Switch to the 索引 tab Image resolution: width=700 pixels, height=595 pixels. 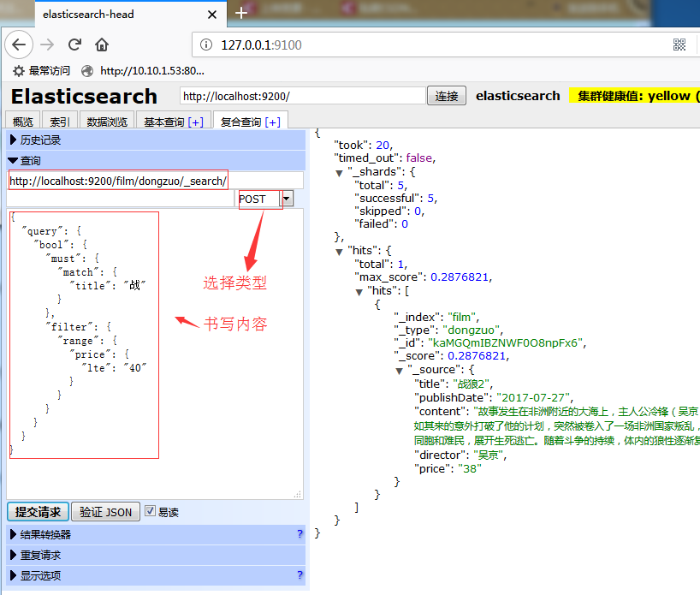[x=59, y=122]
